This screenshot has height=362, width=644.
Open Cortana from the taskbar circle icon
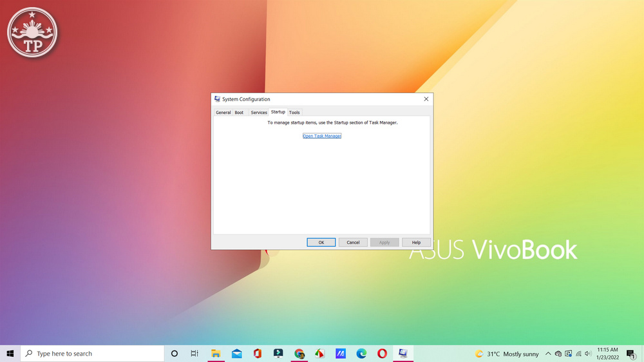tap(174, 354)
